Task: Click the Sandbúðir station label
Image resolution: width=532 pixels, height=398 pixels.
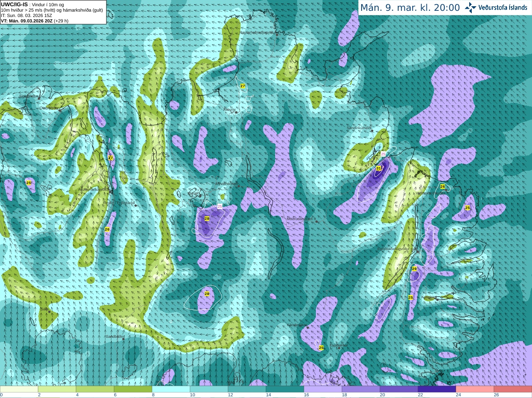Action: tap(114, 336)
